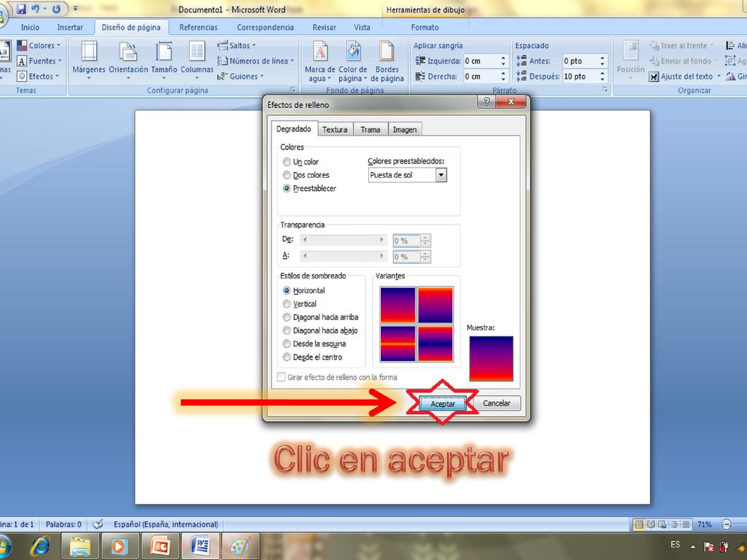Open the Revisar ribbon tab
747x560 pixels.
pos(324,28)
